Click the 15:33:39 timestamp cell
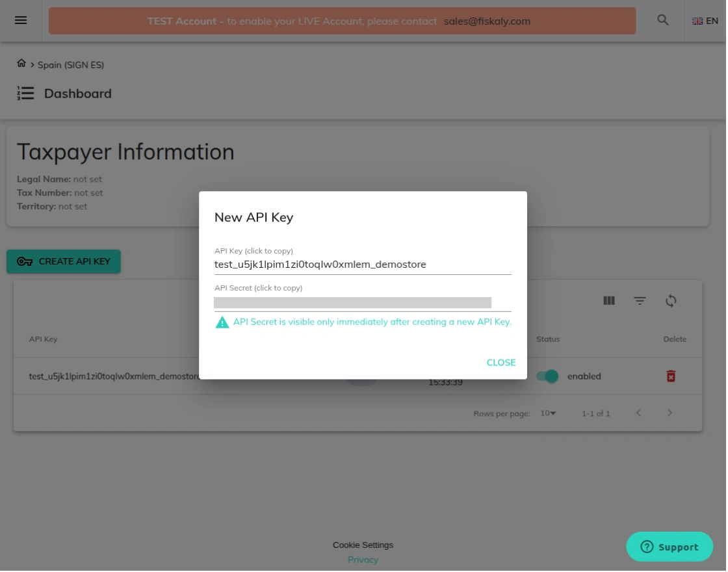Image resolution: width=728 pixels, height=572 pixels. [446, 383]
